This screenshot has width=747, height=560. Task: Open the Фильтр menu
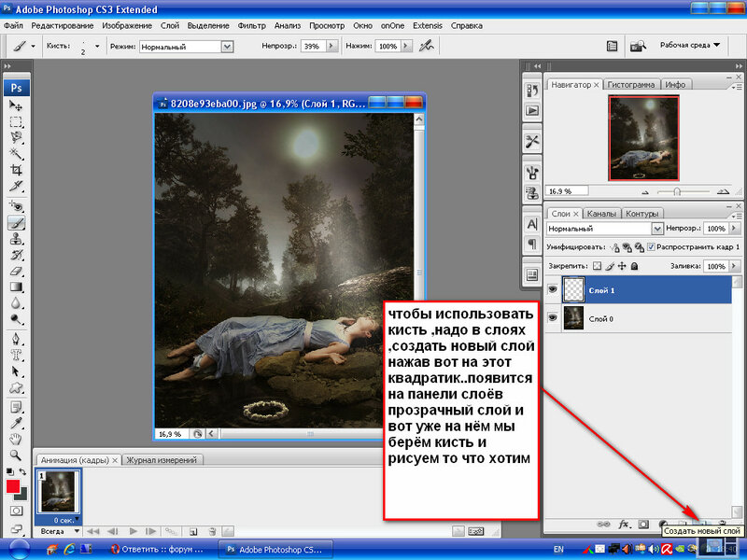(252, 25)
